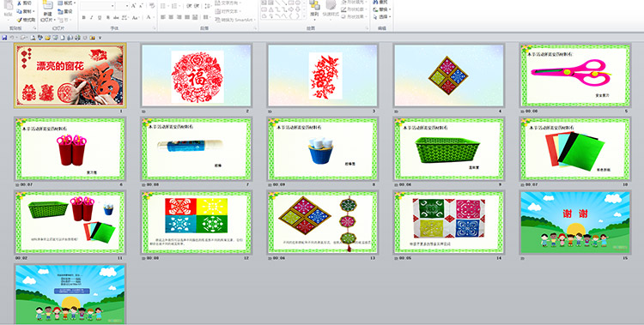This screenshot has width=644, height=325.
Task: Open the Select (选择) dropdown in Editing group
Action: coord(382,17)
